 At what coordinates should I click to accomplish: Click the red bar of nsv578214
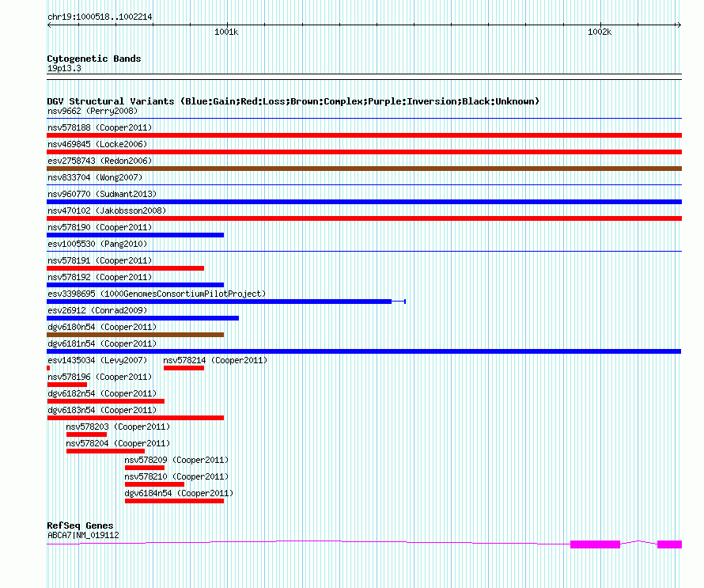(184, 368)
